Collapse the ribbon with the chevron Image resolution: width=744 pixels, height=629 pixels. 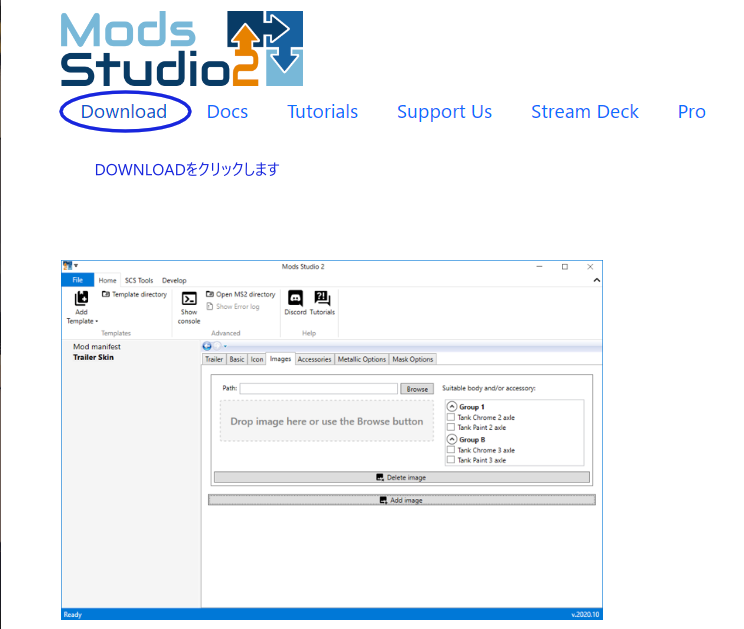click(x=597, y=281)
